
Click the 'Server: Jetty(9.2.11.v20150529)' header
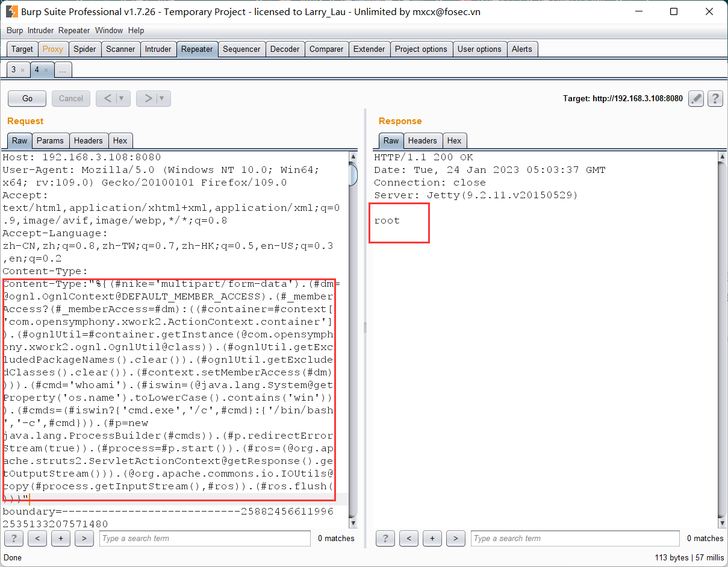pos(476,195)
